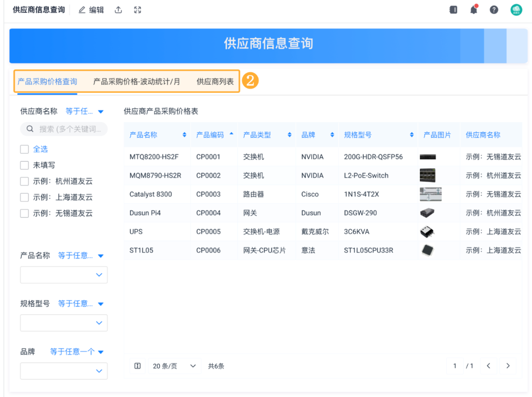
Task: Expand the 产品名称 filter dropdown box
Action: click(x=64, y=275)
